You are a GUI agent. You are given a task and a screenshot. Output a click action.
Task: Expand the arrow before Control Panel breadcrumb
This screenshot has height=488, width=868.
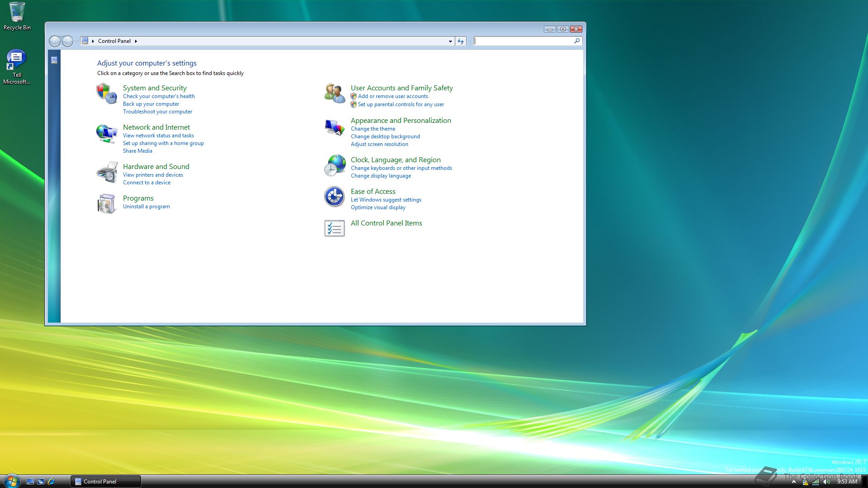tap(93, 41)
